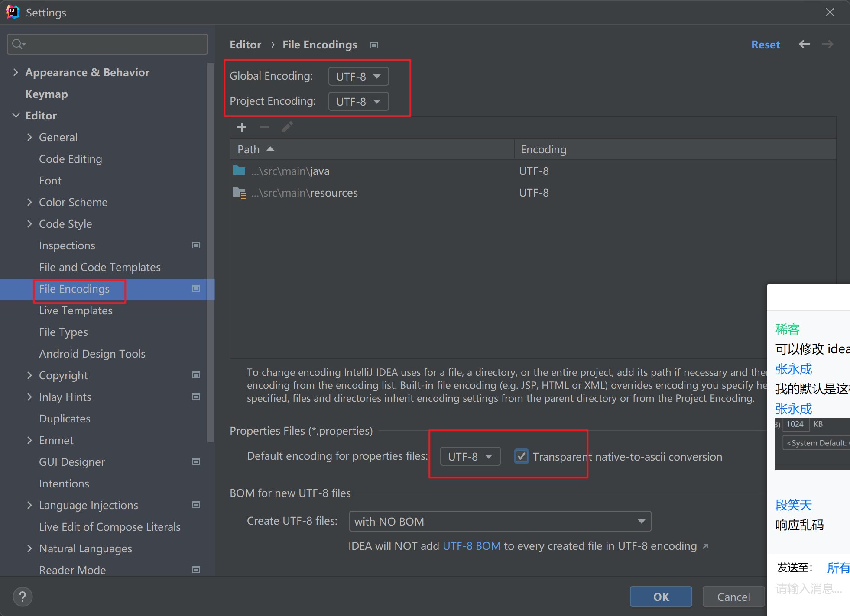The height and width of the screenshot is (616, 850).
Task: Expand the Color Scheme node
Action: pos(29,202)
